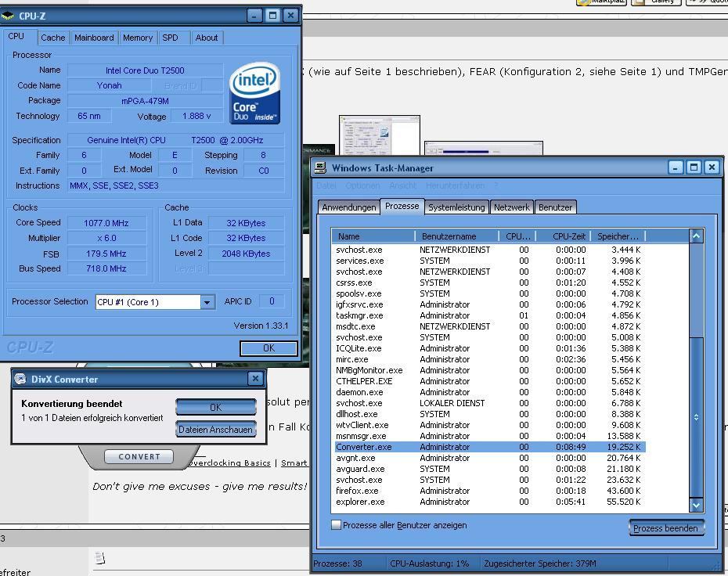Viewport: 728px width, 576px height.
Task: Click the DivX Converter title bar icon
Action: 20,380
